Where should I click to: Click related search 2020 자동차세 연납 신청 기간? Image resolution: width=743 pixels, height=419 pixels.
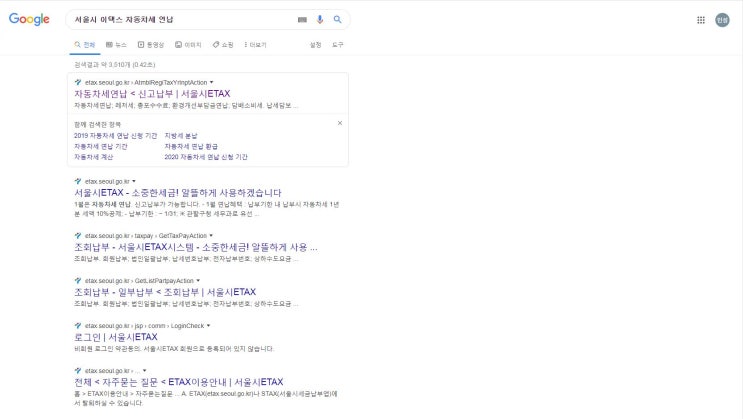click(x=206, y=157)
